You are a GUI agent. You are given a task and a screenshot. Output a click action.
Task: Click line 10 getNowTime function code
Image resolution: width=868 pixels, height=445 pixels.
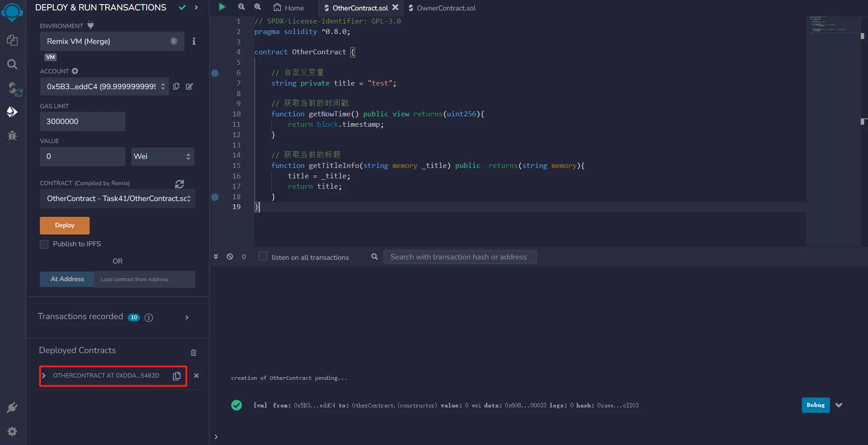point(378,114)
